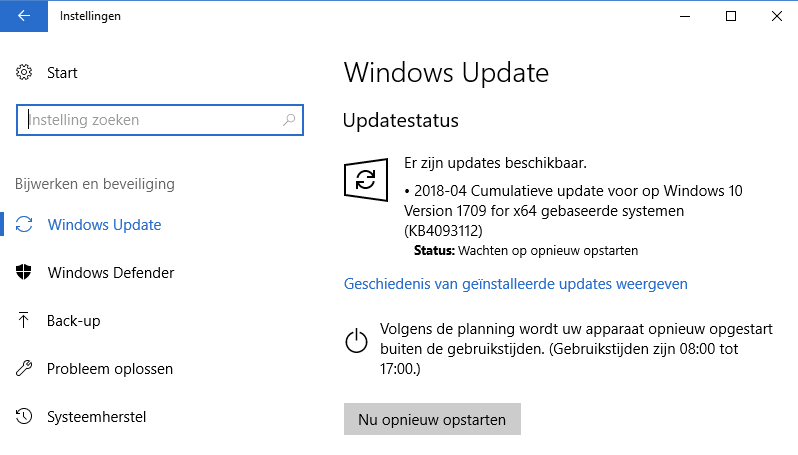Click the Start gear icon
Viewport: 798px width, 455px height.
(25, 73)
